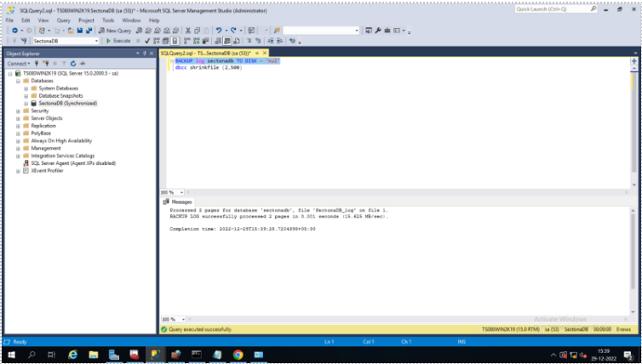Click the Undo arrow in toolbar
This screenshot has width=642, height=364.
pyautogui.click(x=220, y=30)
